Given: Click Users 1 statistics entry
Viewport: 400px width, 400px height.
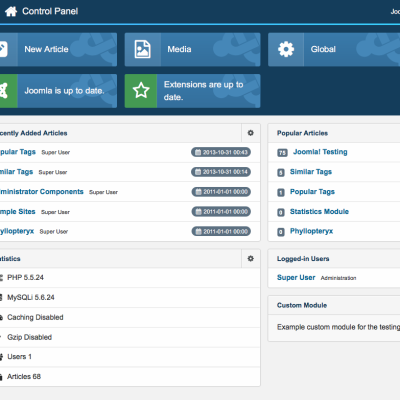Looking at the screenshot, I should click(19, 357).
